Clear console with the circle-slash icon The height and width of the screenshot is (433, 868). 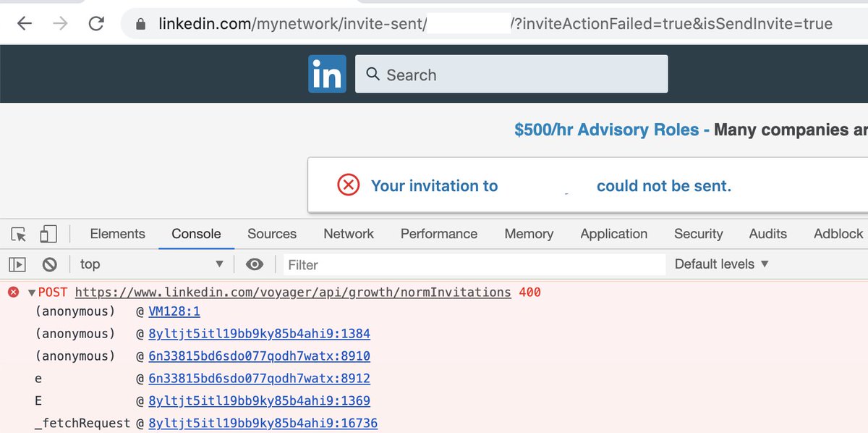coord(49,264)
